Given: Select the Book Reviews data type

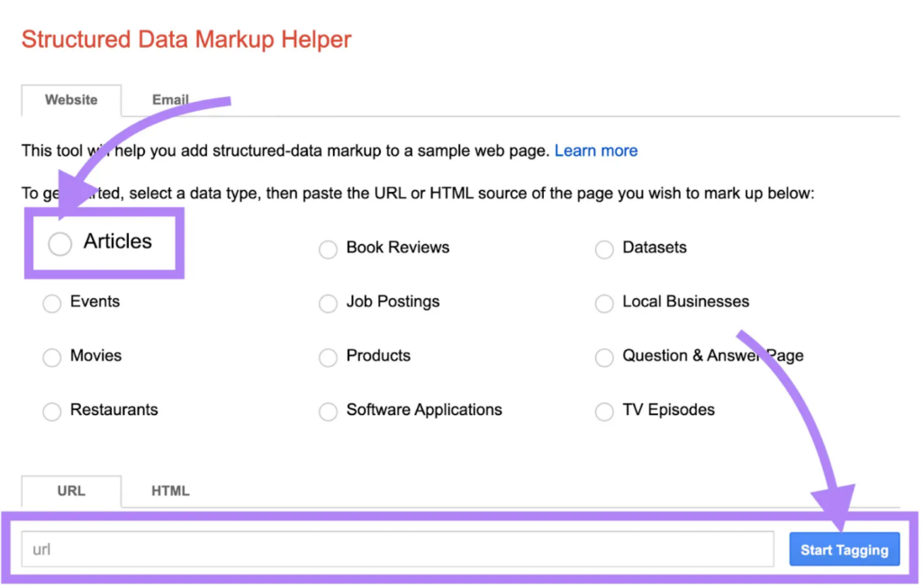Looking at the screenshot, I should coord(328,249).
